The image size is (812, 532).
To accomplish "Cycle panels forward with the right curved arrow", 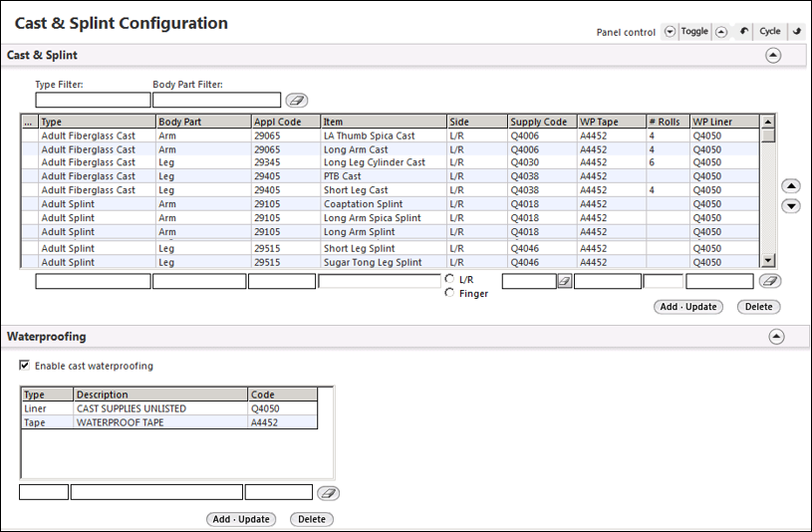I will (796, 31).
